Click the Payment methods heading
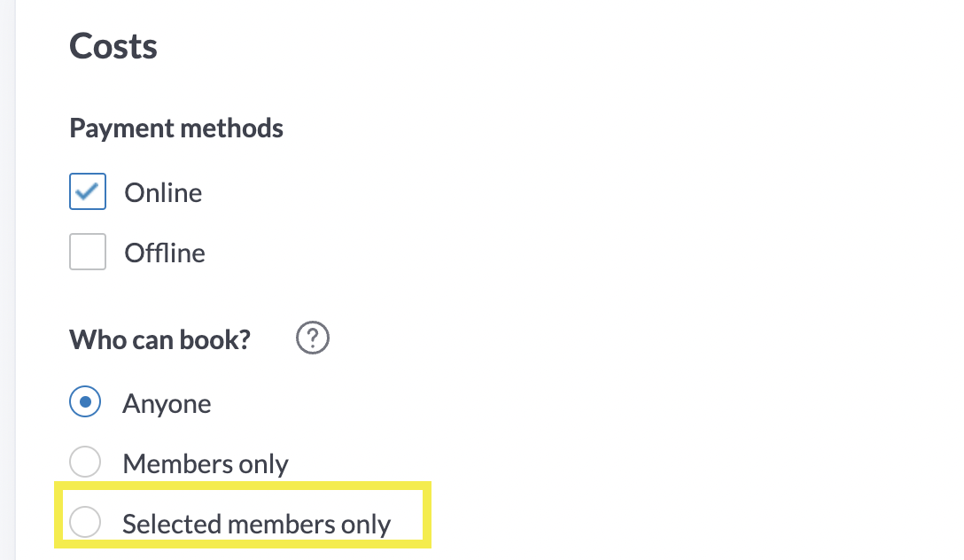The width and height of the screenshot is (964, 560). (176, 128)
